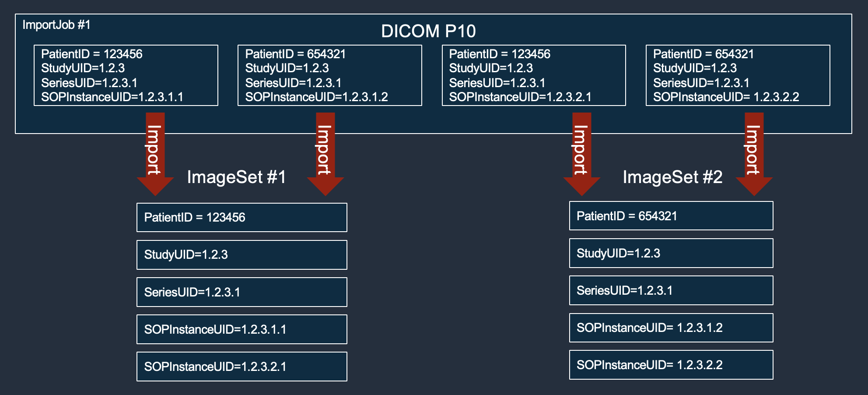Select the ImportJob #1 label
Screen dimensions: 868x395
(x=56, y=25)
